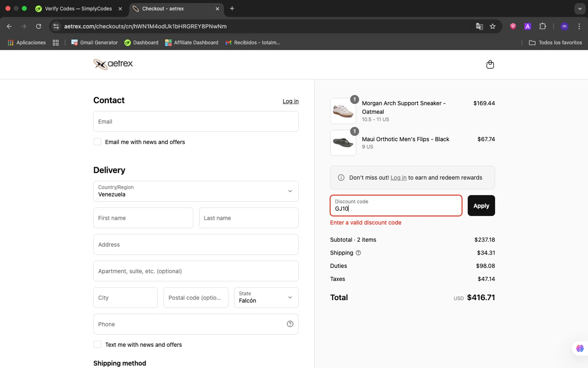Go back in browser history
588x368 pixels.
(9, 26)
